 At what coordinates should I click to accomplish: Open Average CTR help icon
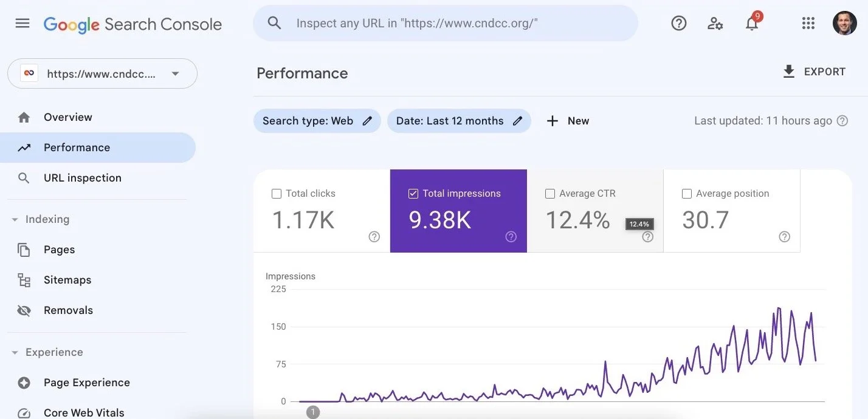pos(648,237)
